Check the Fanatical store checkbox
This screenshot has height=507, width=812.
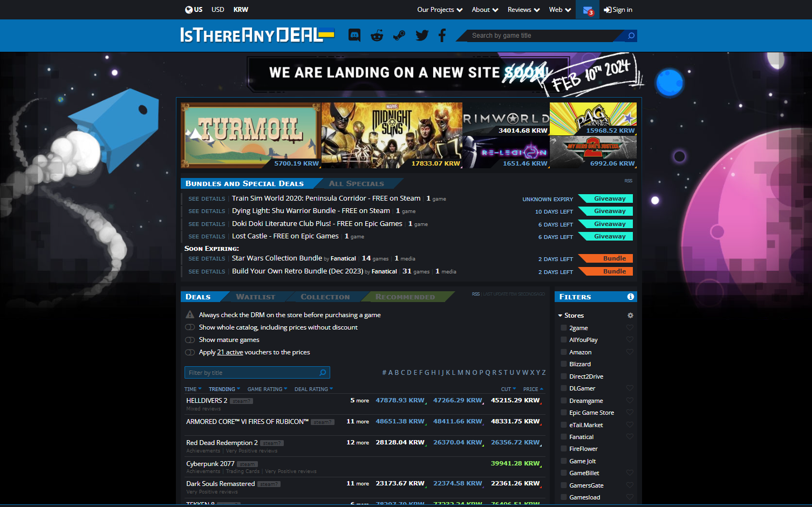pos(564,437)
